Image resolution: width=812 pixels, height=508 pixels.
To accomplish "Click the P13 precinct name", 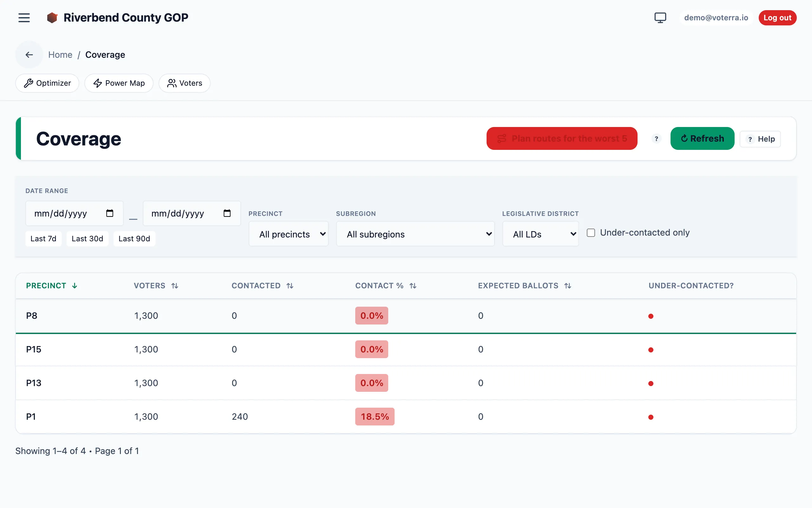I will coord(34,383).
